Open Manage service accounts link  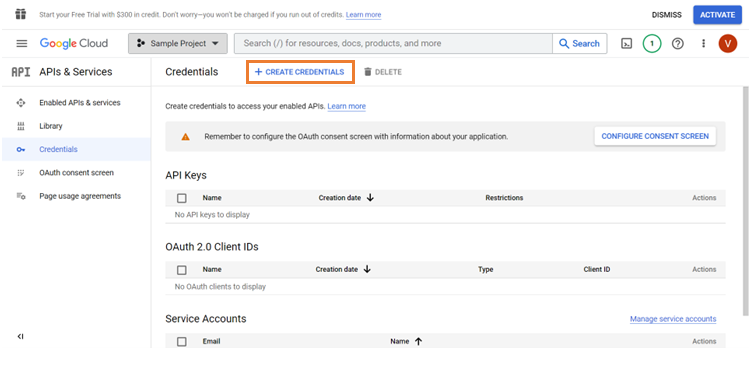click(673, 319)
